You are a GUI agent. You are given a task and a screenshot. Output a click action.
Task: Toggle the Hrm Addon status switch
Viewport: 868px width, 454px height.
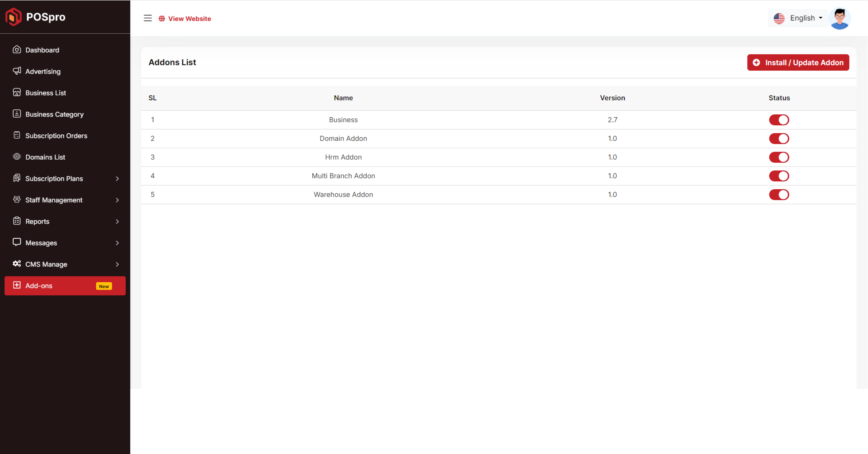(779, 157)
